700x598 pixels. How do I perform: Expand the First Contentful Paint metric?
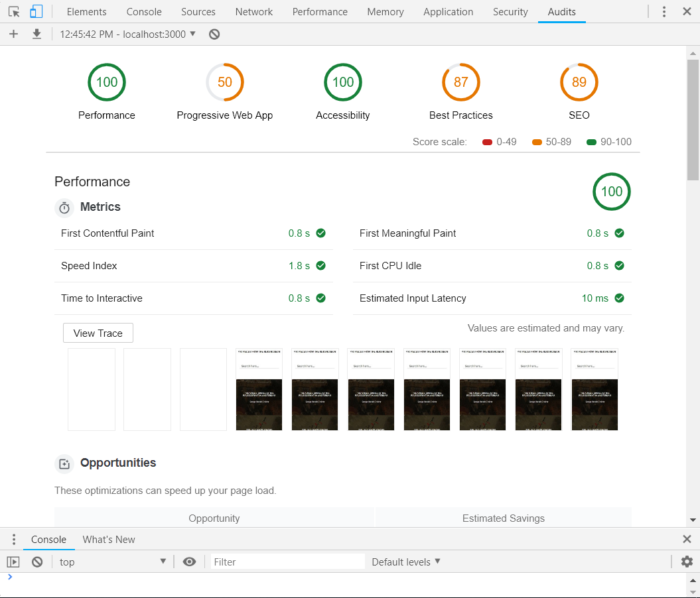pyautogui.click(x=194, y=233)
